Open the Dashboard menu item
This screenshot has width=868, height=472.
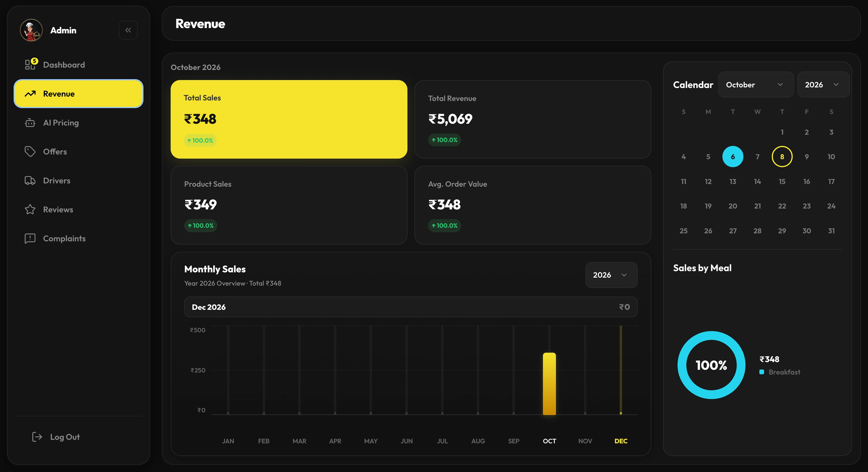[78, 65]
